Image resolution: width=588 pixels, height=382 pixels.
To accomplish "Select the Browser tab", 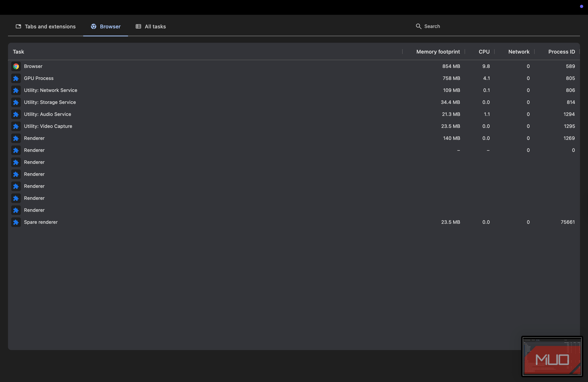I will (x=105, y=26).
